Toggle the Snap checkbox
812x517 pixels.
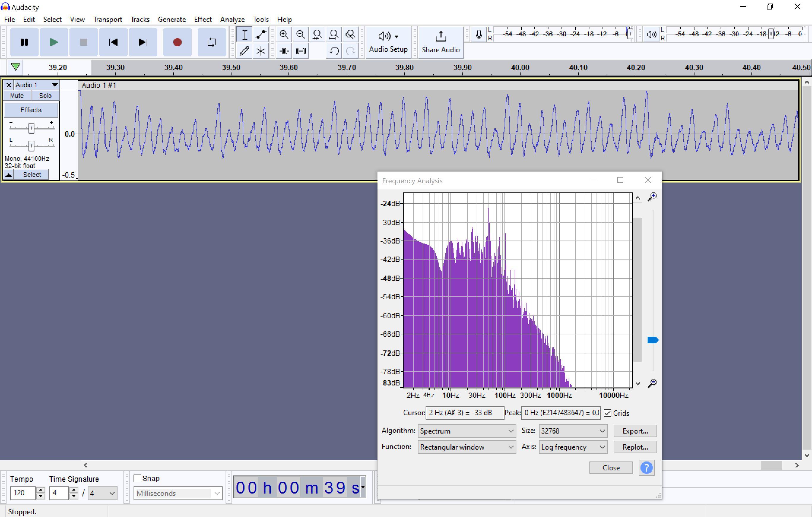pyautogui.click(x=137, y=478)
